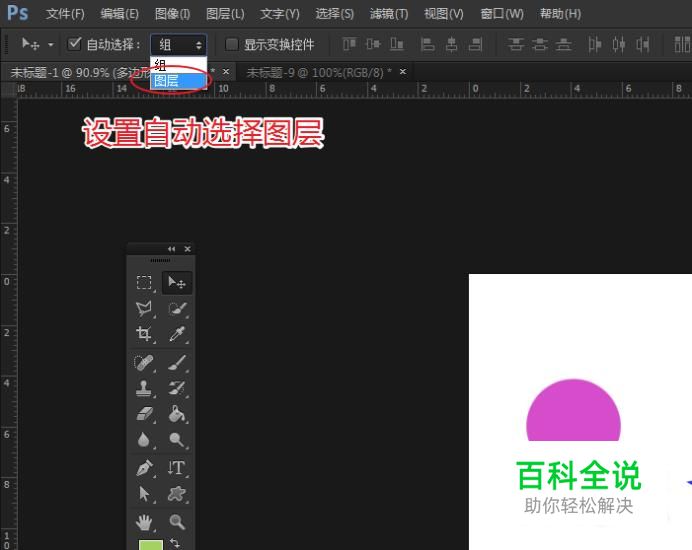Viewport: 692px width, 550px height.
Task: Click the pink semicircle on canvas
Action: [573, 411]
